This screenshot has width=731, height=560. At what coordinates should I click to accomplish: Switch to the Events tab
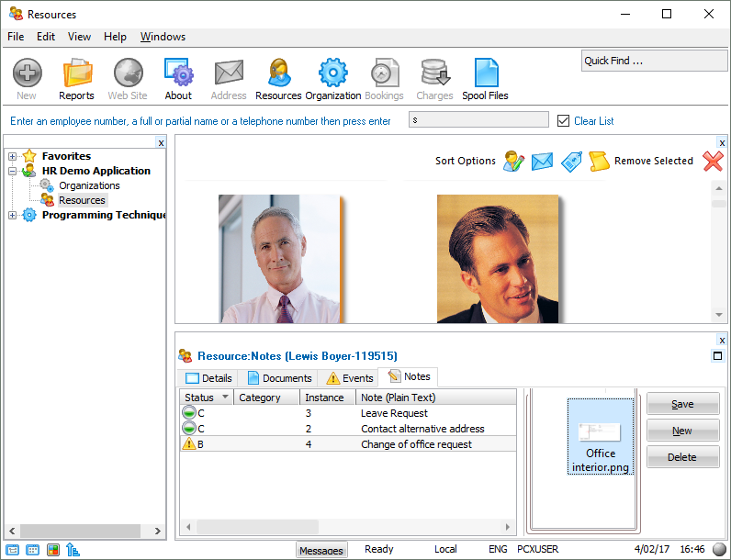click(x=350, y=378)
